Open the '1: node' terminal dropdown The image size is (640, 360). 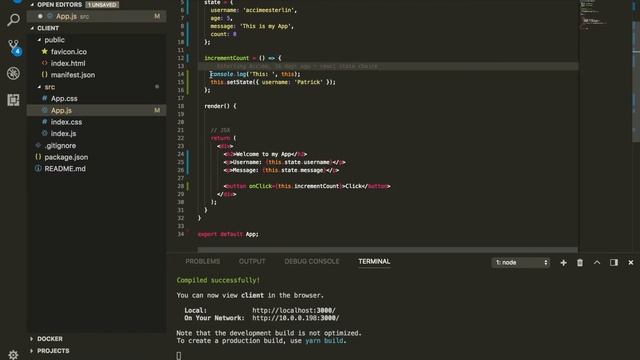[x=520, y=262]
